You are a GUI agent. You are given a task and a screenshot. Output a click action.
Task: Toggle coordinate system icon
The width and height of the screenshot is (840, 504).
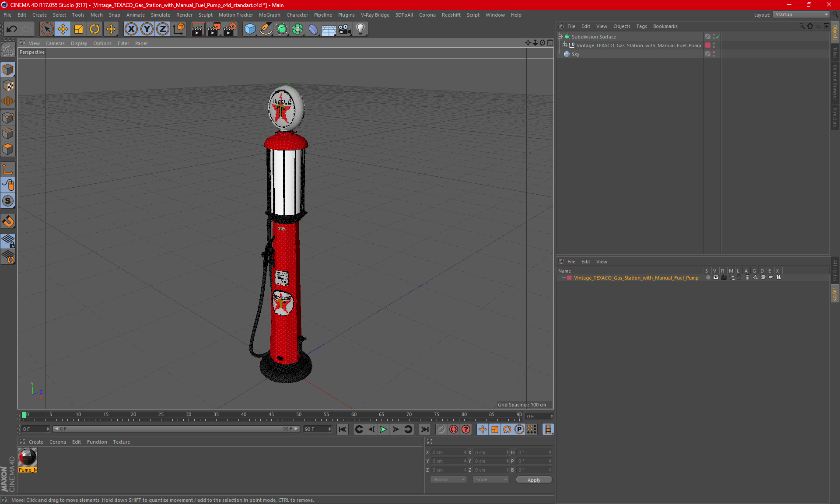(179, 29)
